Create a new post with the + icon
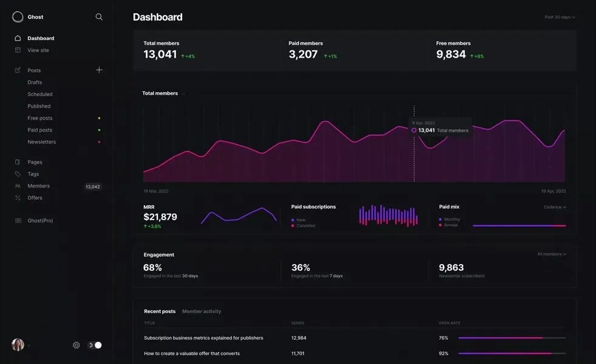The width and height of the screenshot is (596, 364). coord(98,70)
